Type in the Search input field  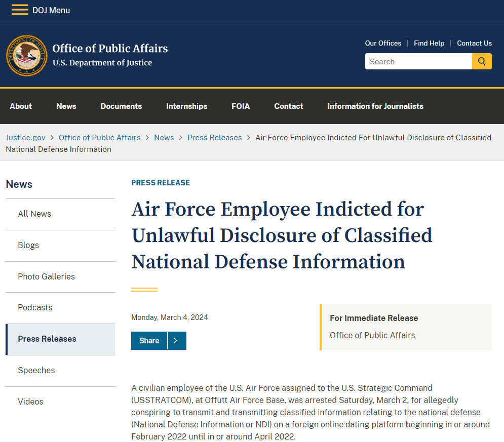point(418,62)
